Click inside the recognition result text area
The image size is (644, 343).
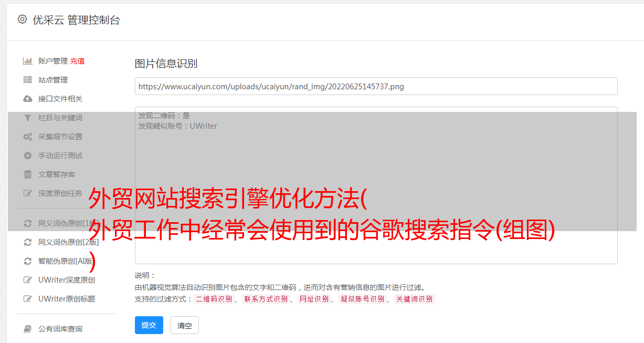click(376, 185)
